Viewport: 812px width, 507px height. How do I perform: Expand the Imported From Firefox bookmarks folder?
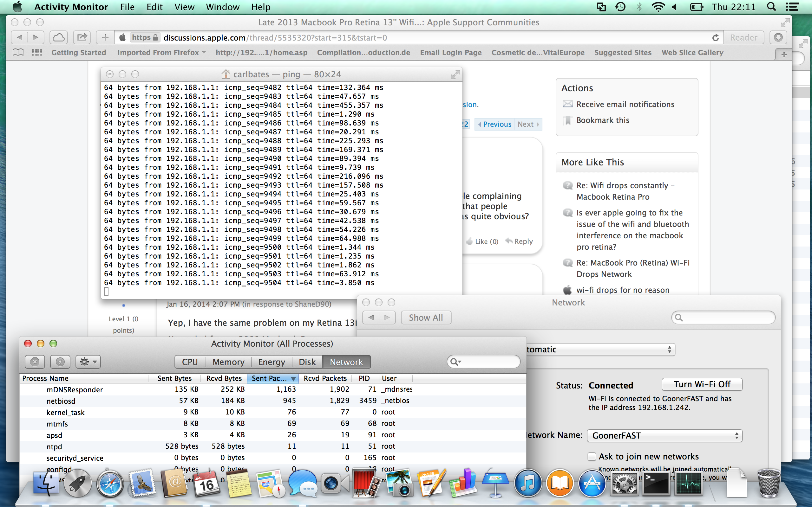pyautogui.click(x=161, y=52)
